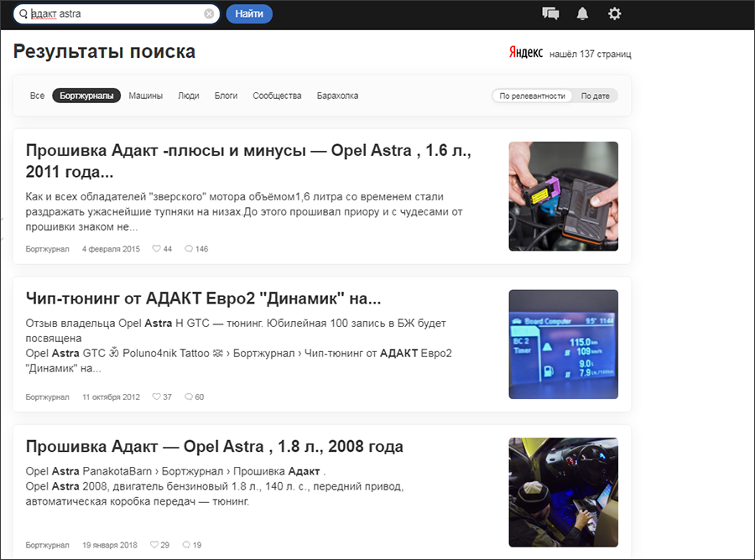Click heart icon with 44 likes
755x560 pixels.
point(157,249)
